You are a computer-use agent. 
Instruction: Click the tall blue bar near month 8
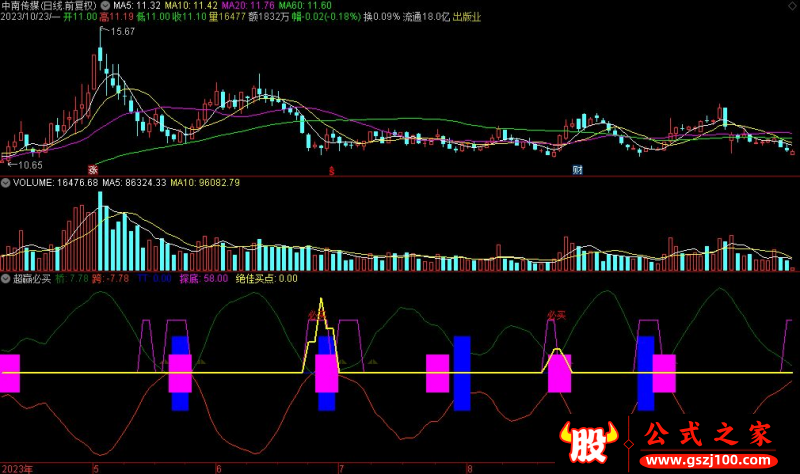[x=462, y=373]
